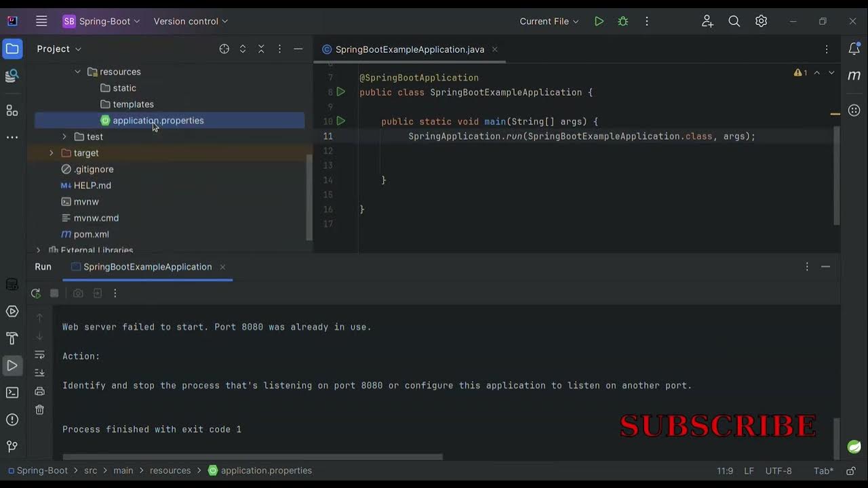Open the Project tool window icon
868x488 pixels.
pos(12,49)
